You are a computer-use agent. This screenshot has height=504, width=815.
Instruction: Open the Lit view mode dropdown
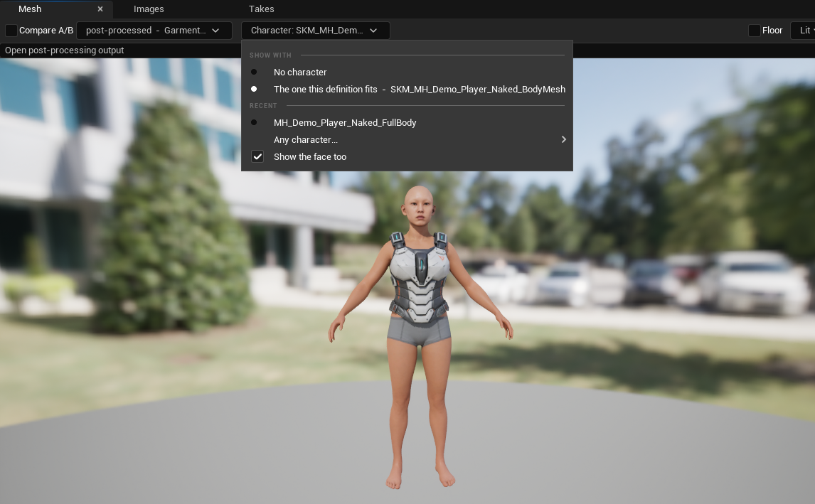tap(803, 30)
